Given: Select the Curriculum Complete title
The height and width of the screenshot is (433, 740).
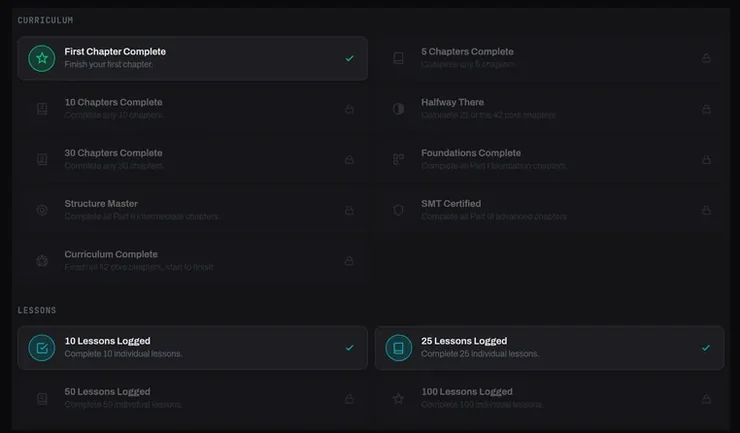Looking at the screenshot, I should click(x=111, y=254).
